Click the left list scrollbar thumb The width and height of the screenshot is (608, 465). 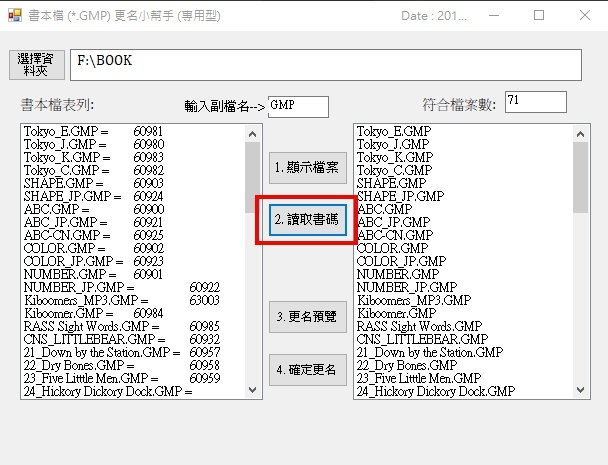click(252, 178)
